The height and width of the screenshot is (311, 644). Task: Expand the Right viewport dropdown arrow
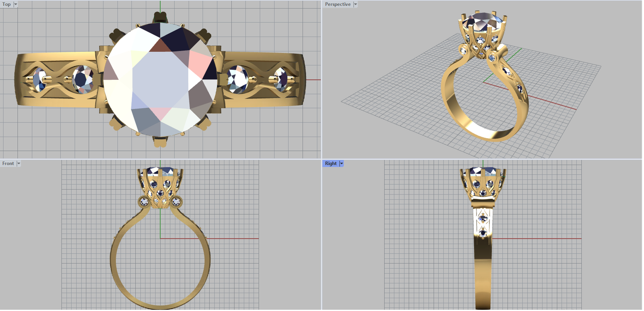(341, 164)
